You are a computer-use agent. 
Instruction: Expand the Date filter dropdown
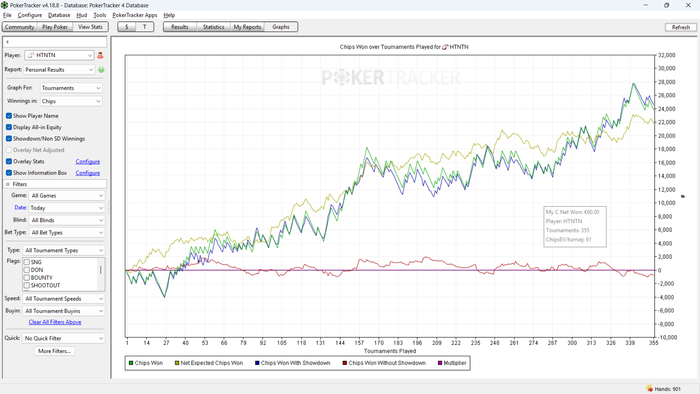(67, 208)
